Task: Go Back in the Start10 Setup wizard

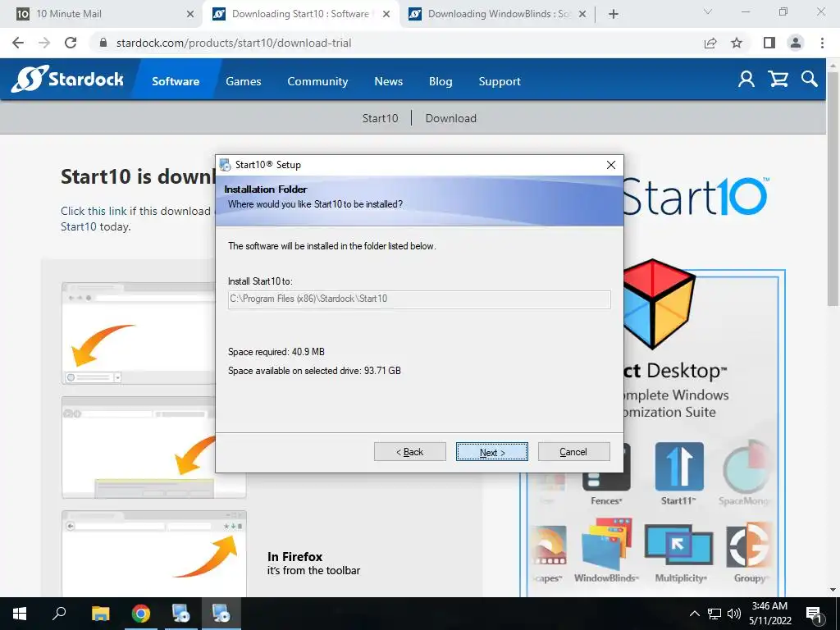Action: coord(410,452)
